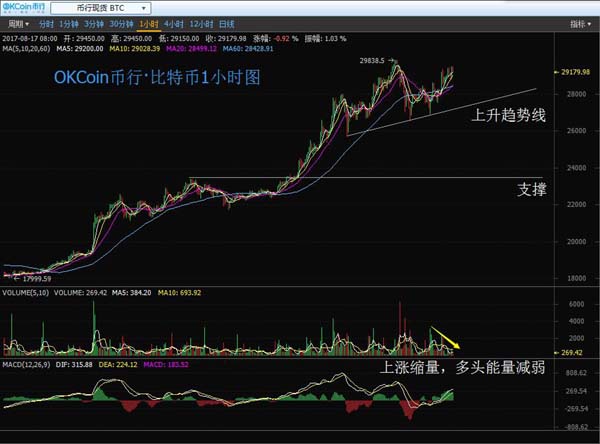Viewport: 600px width, 444px height.
Task: Select the 1分钟 interval
Action: coord(68,21)
